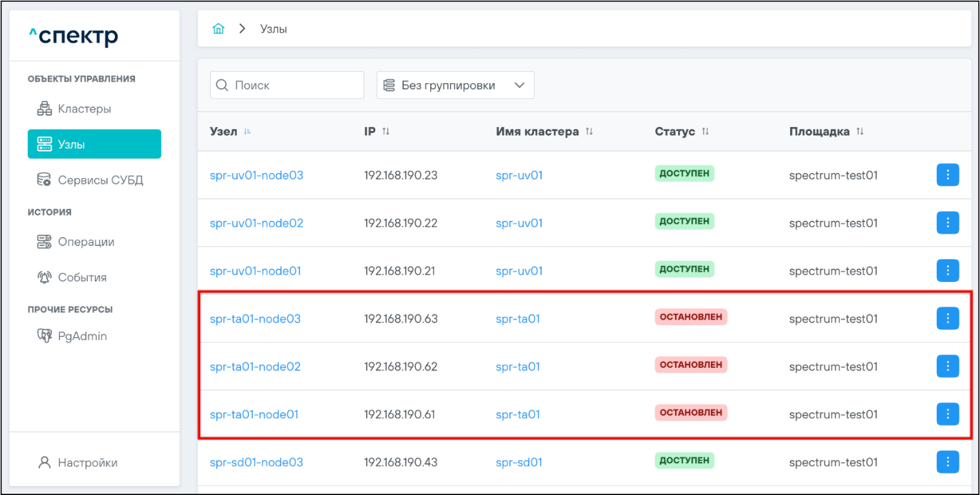Viewport: 980px width, 495px height.
Task: Open actions menu for spr-ta01-node02 row
Action: 947,367
